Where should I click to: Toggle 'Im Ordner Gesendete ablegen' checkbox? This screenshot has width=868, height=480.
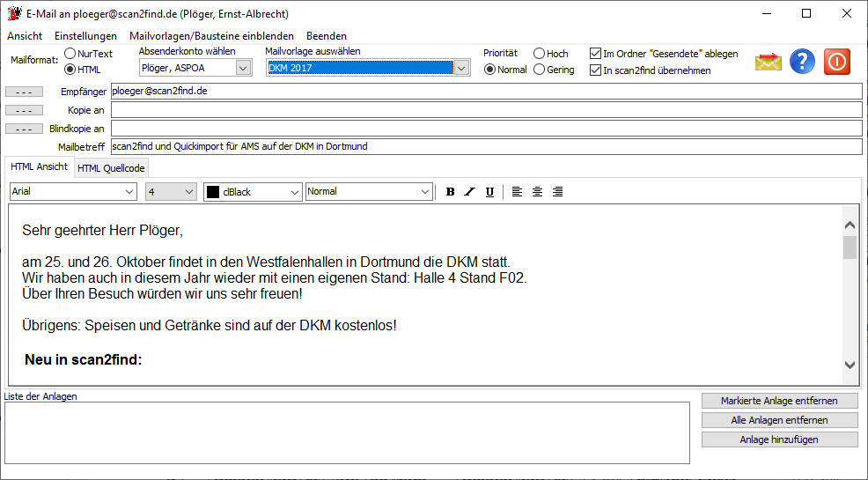click(596, 54)
